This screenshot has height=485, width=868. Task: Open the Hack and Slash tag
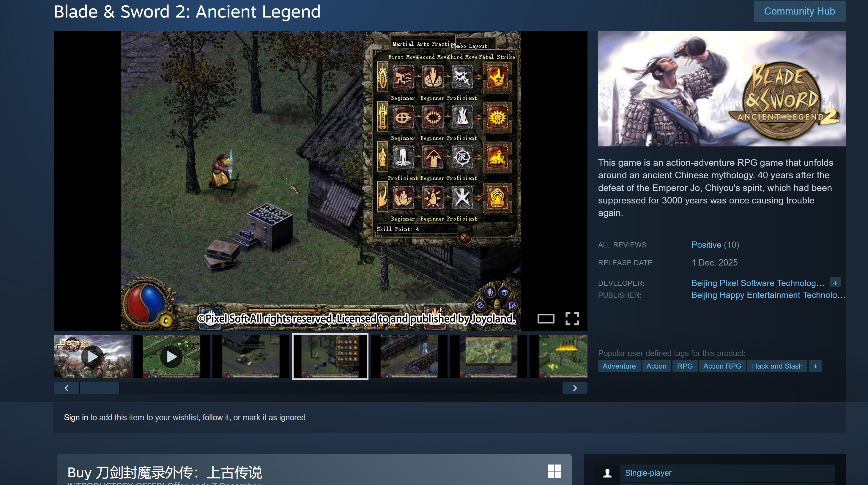click(777, 366)
